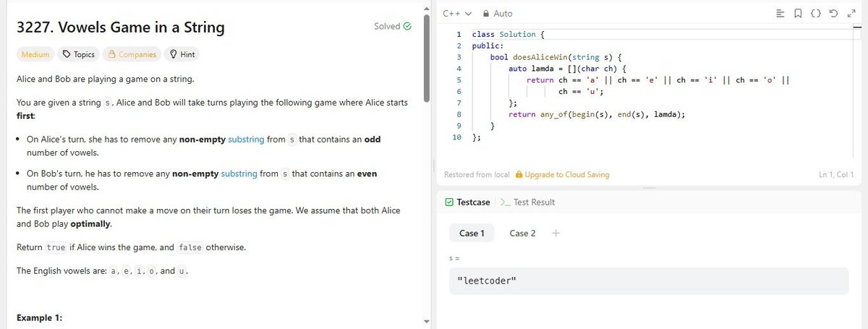Click the 'class Solution {' code line
Screen dimensions: 868x329
tap(508, 33)
